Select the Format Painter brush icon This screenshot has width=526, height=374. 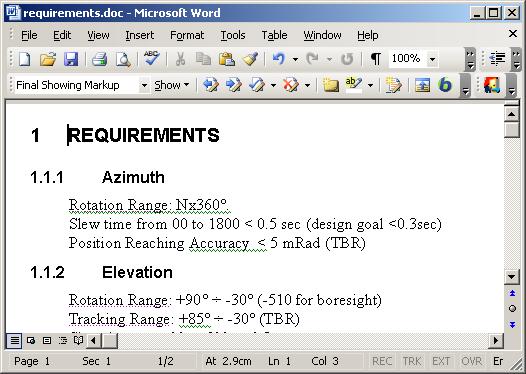(251, 59)
